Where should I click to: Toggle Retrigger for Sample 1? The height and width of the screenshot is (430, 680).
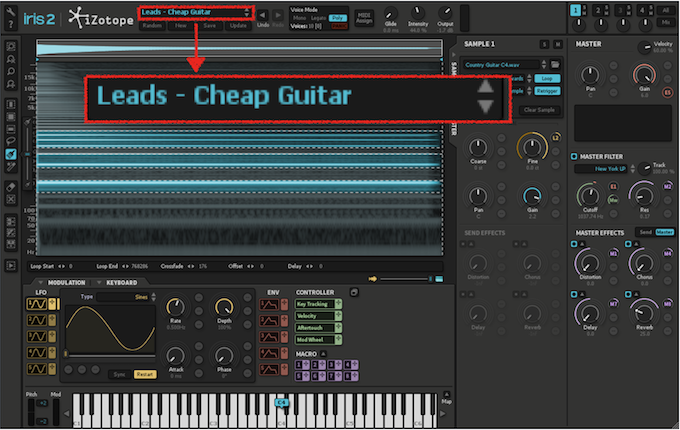coord(547,91)
